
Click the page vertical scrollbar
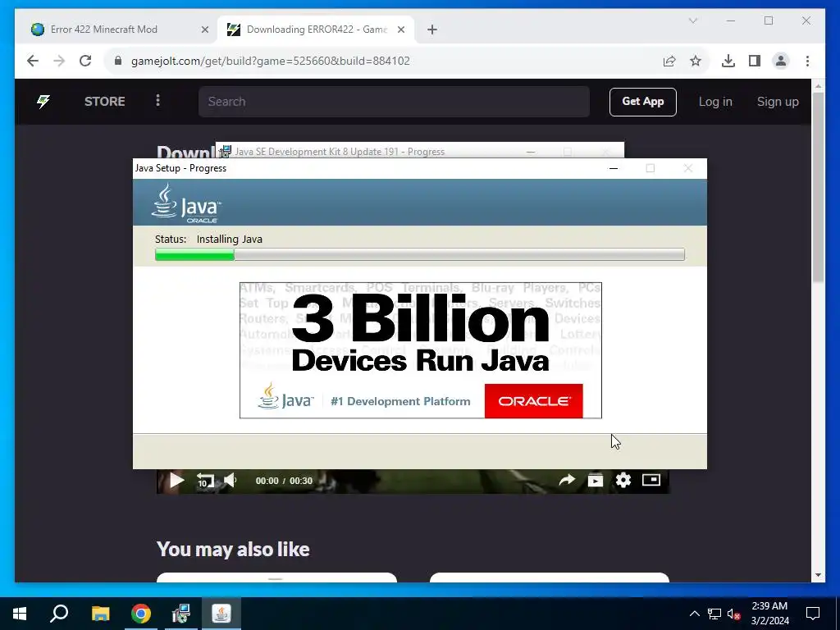pyautogui.click(x=818, y=188)
